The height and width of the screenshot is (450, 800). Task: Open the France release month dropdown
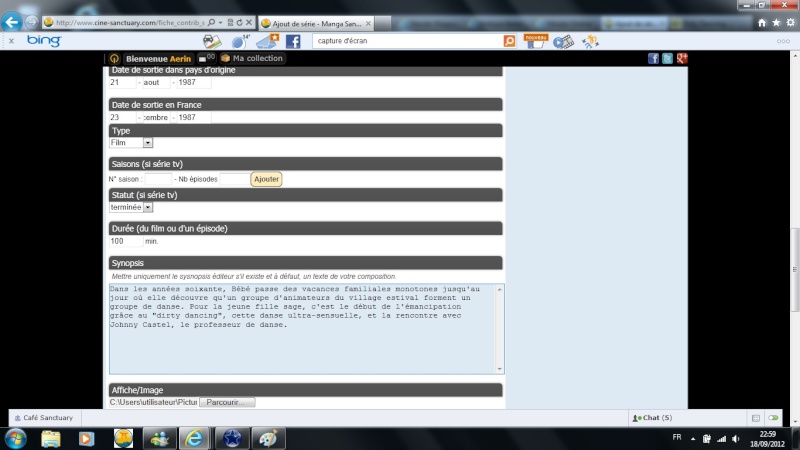155,117
